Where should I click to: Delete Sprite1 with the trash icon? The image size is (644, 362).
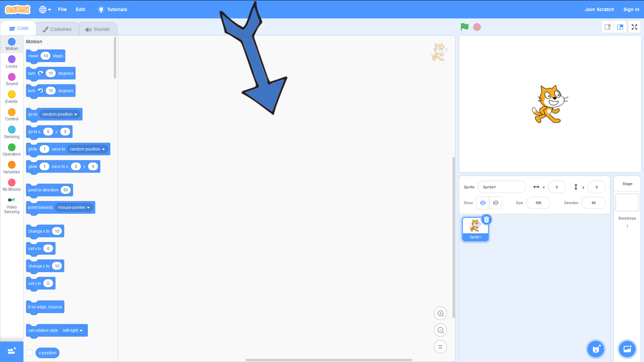coord(486,220)
